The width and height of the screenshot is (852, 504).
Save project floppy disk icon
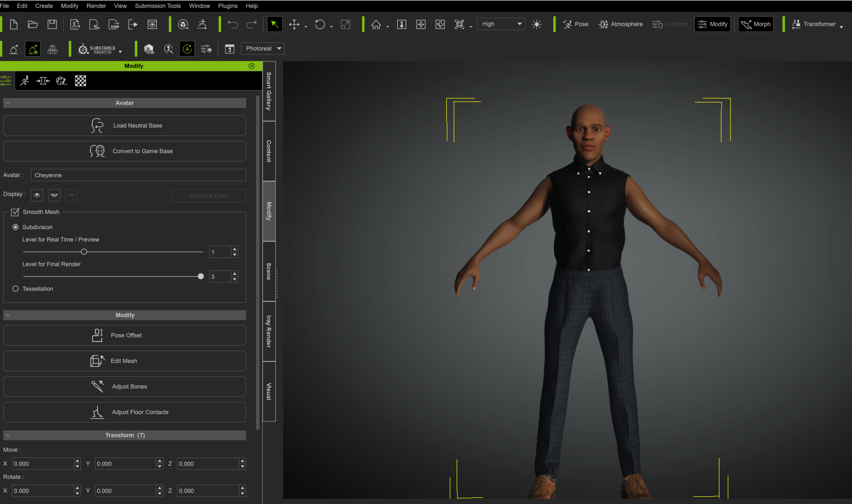(52, 24)
